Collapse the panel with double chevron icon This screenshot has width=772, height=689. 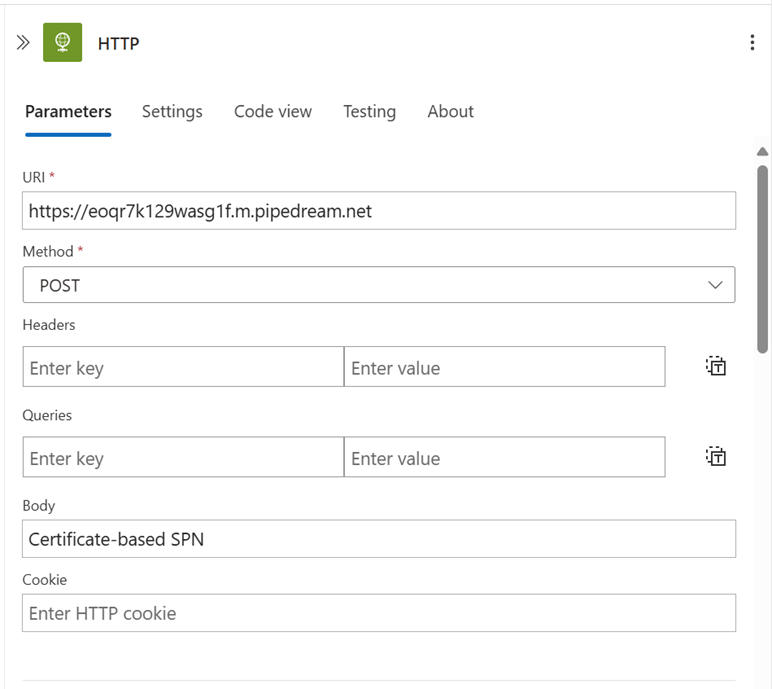coord(23,43)
